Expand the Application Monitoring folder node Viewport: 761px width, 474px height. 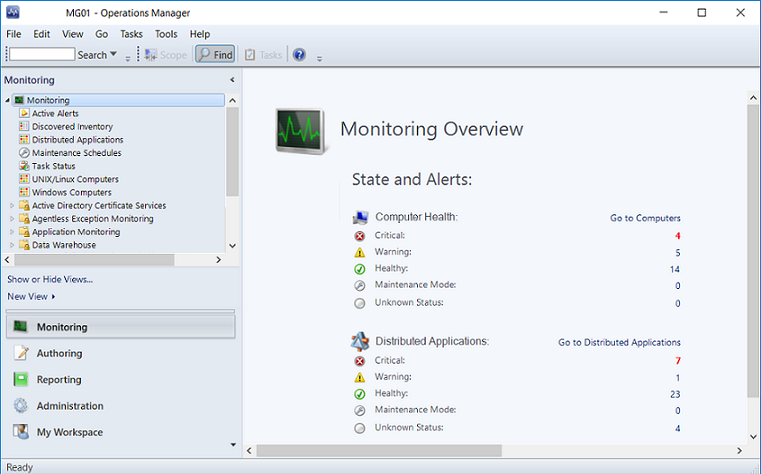click(x=12, y=232)
